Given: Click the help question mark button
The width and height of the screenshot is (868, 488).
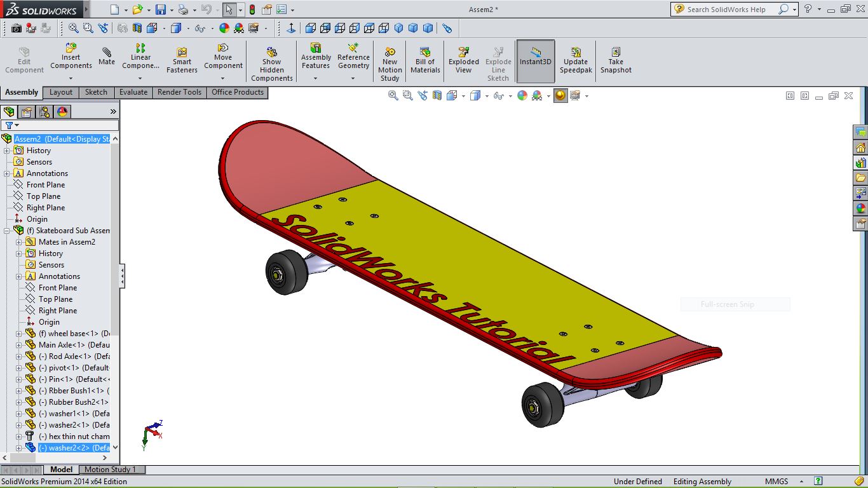Looking at the screenshot, I should coord(808,9).
